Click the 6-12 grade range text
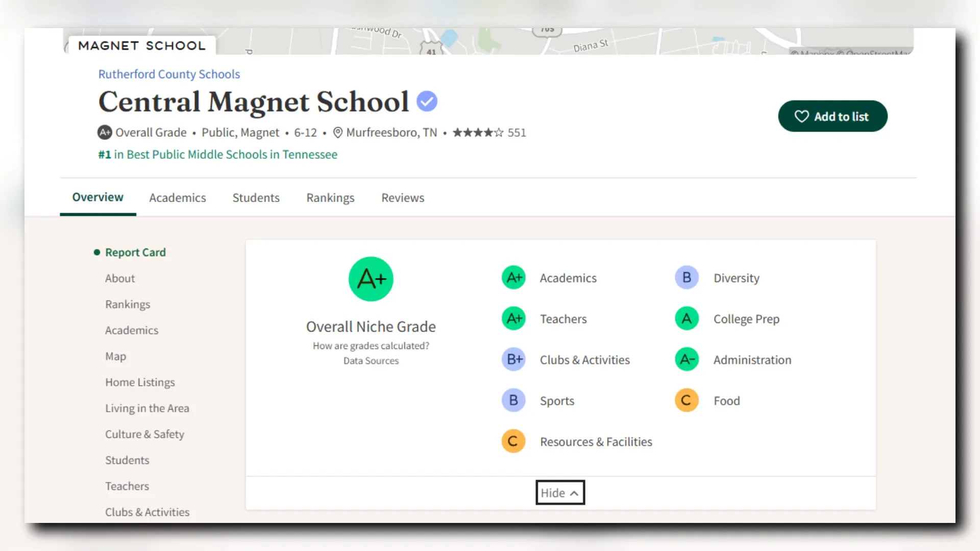 coord(305,133)
